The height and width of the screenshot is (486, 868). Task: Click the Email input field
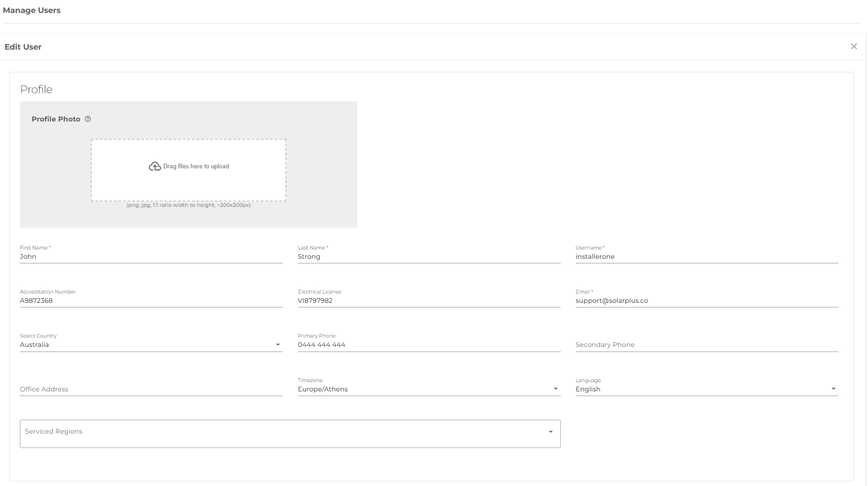706,301
